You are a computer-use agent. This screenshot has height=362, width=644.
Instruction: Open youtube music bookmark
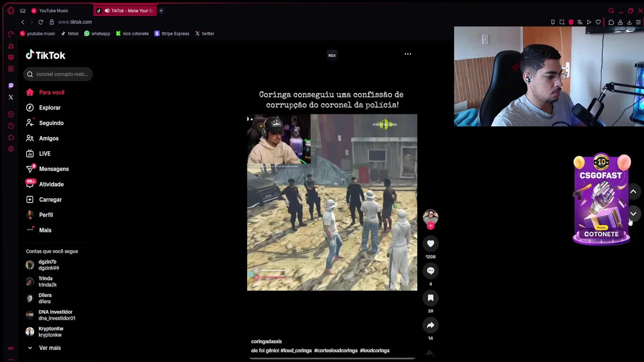click(x=37, y=34)
